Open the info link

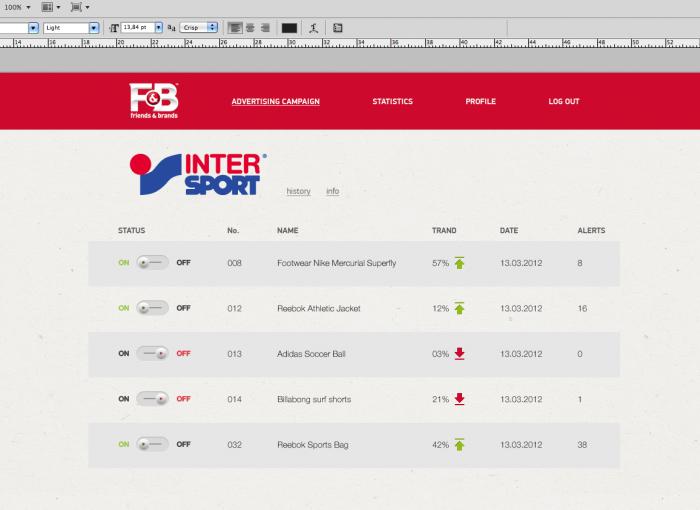click(333, 191)
